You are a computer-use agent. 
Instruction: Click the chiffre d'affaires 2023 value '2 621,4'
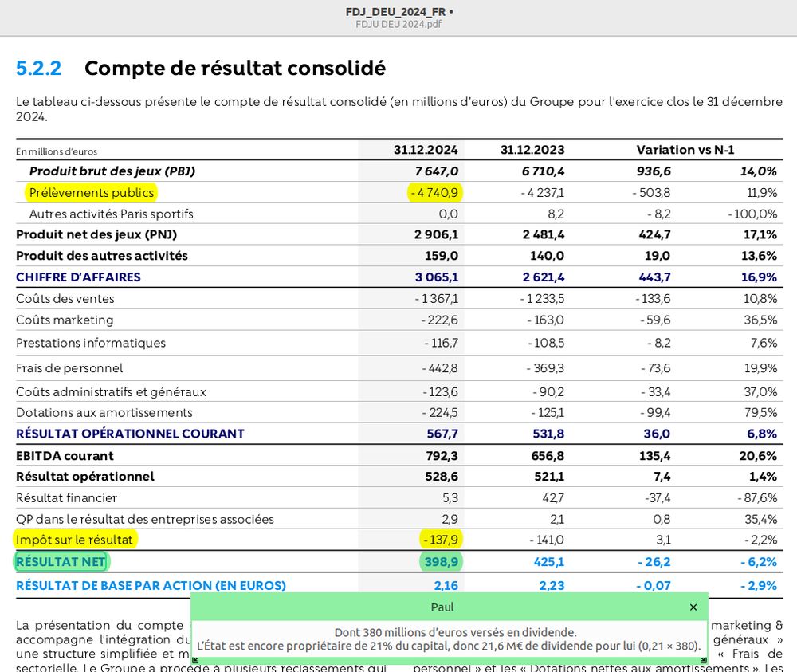pyautogui.click(x=544, y=277)
